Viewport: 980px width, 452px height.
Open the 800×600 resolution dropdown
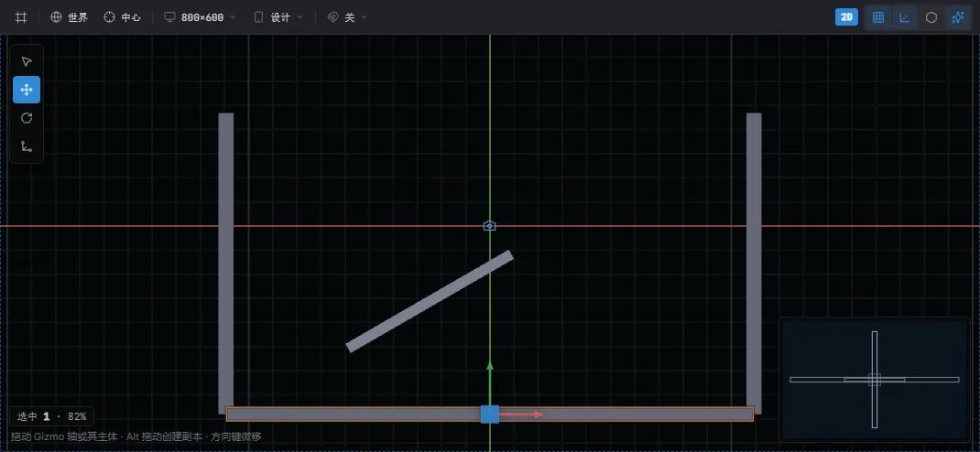point(201,17)
